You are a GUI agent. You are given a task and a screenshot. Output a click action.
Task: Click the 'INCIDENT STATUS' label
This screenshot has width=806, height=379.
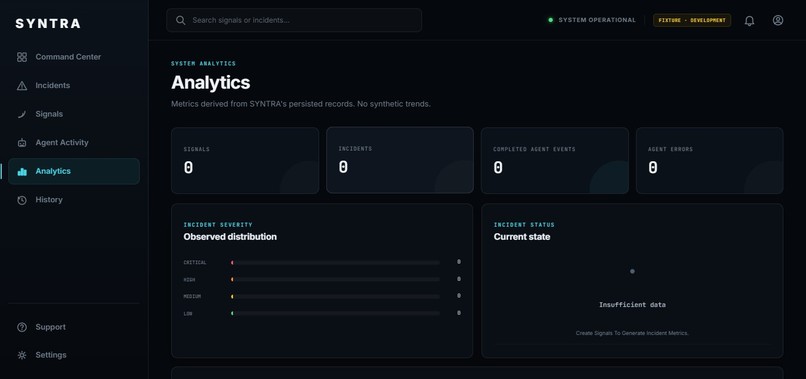click(x=524, y=225)
